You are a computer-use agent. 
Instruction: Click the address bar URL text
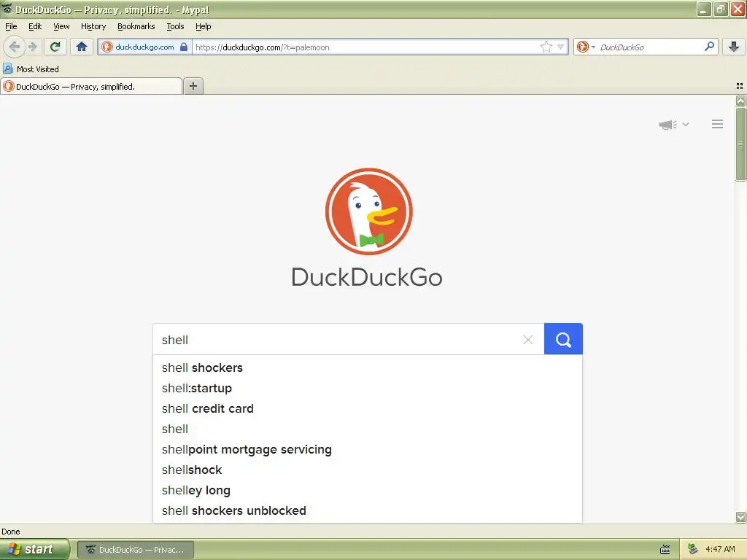(262, 47)
